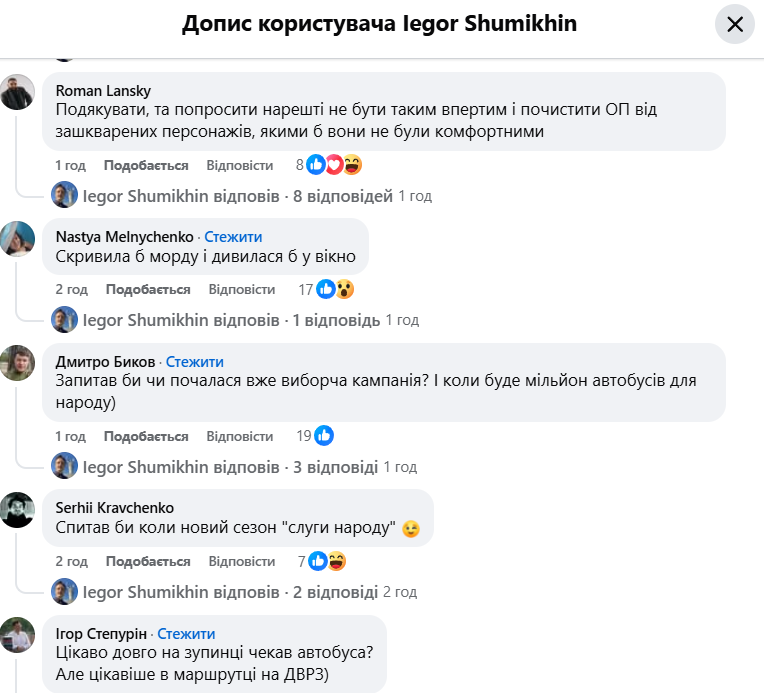Click Ігор Степурін's profile avatar
Viewport: 764px width, 693px height.
(18, 635)
